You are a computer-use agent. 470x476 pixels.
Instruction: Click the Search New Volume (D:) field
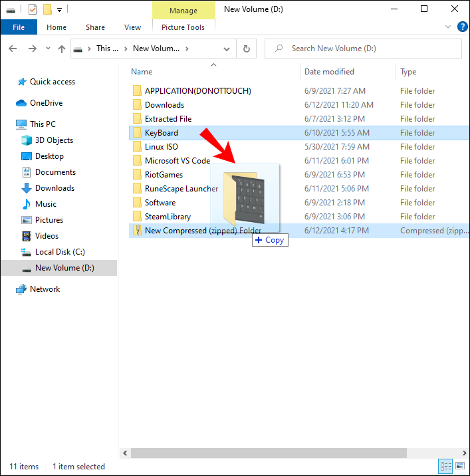(x=363, y=49)
